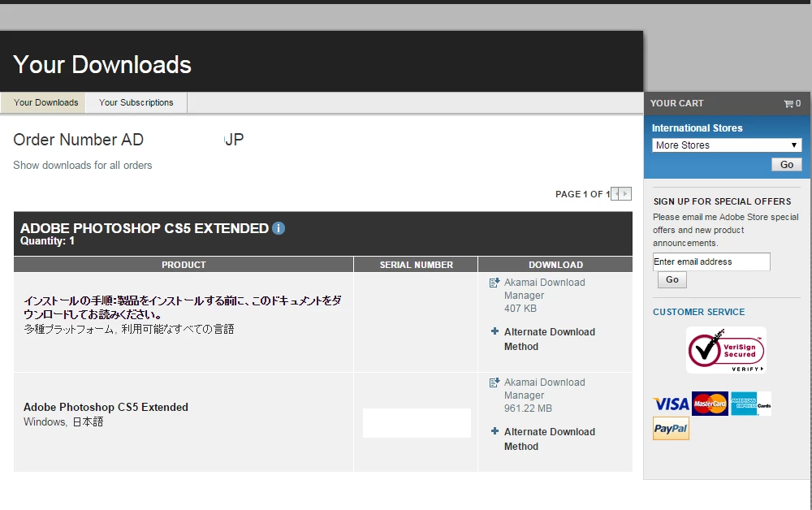
Task: Click the Serial Number column header
Action: click(x=416, y=265)
